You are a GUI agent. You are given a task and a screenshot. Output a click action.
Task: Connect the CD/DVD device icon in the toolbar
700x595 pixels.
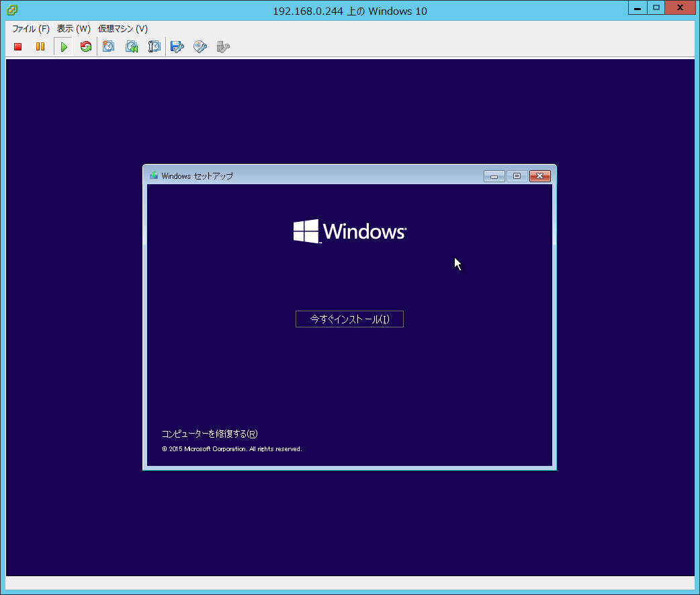click(200, 46)
